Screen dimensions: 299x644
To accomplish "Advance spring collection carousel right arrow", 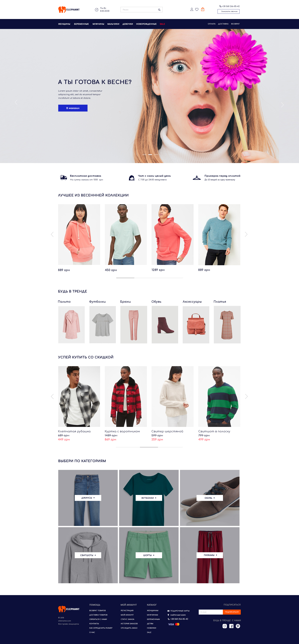I will click(246, 234).
